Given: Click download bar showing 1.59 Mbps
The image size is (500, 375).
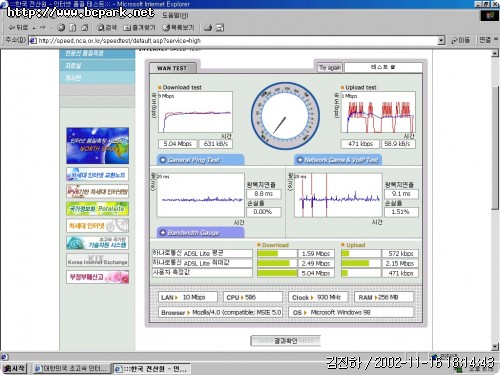Looking at the screenshot, I should pos(277,254).
